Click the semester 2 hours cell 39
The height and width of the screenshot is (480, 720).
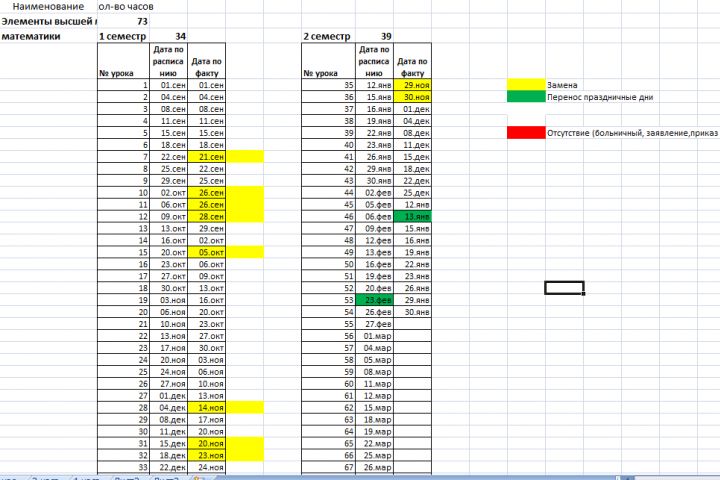375,36
